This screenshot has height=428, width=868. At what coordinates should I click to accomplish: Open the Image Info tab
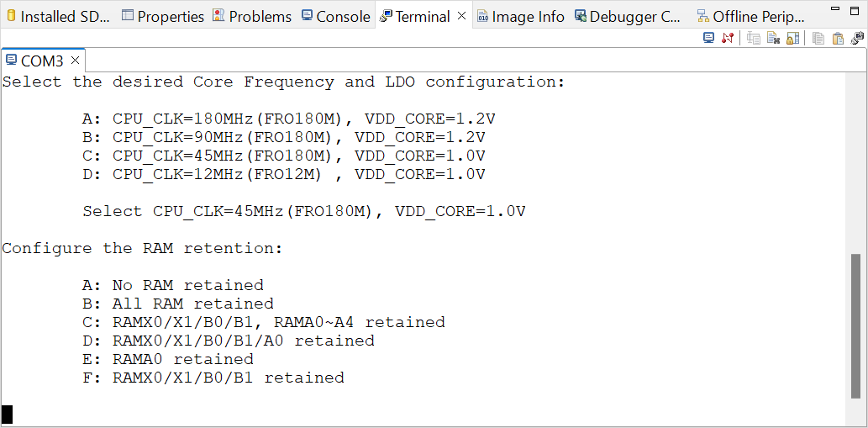click(521, 16)
